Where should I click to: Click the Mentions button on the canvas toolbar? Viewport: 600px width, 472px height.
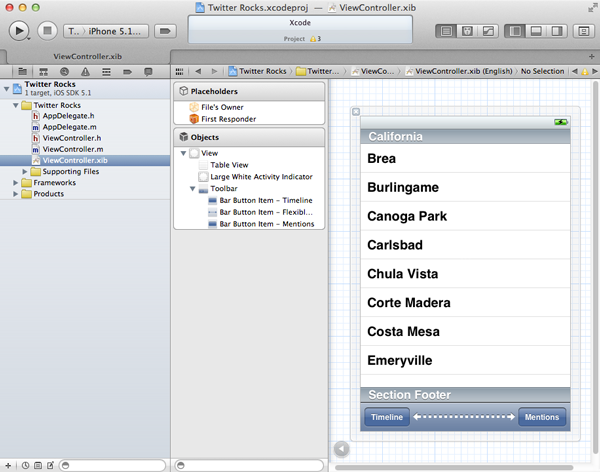click(542, 417)
